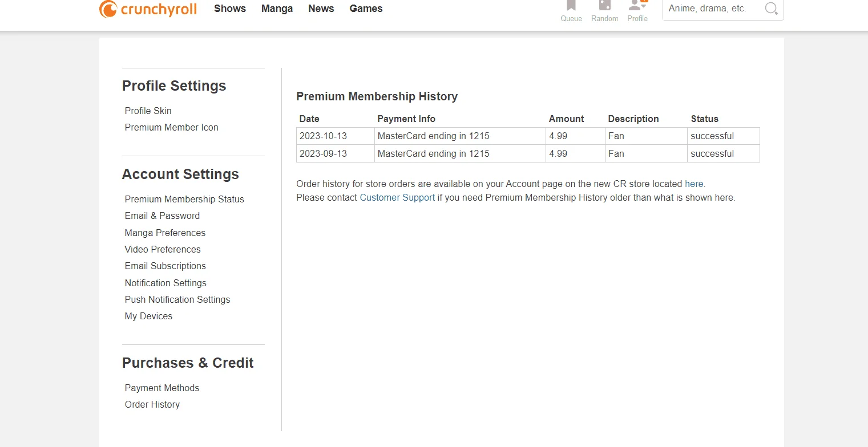The image size is (868, 447).
Task: Open the News page
Action: [321, 9]
